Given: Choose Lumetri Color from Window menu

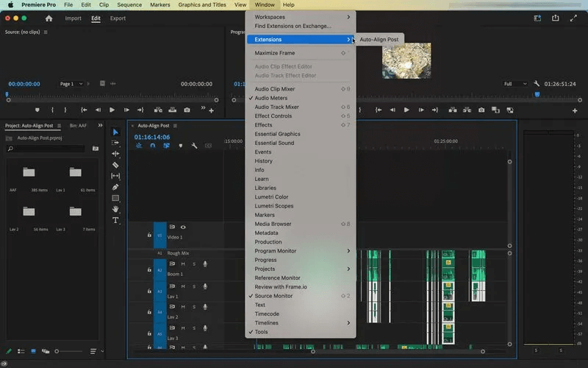Looking at the screenshot, I should point(271,197).
